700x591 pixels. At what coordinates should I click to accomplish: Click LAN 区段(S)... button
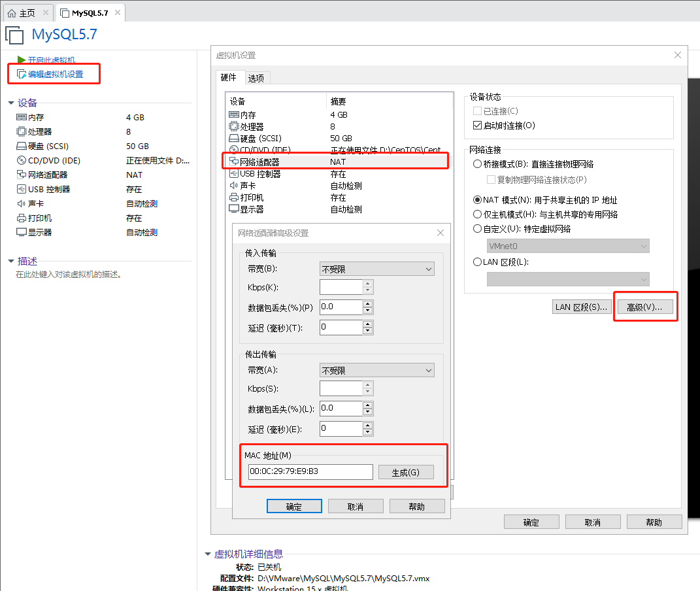[581, 307]
